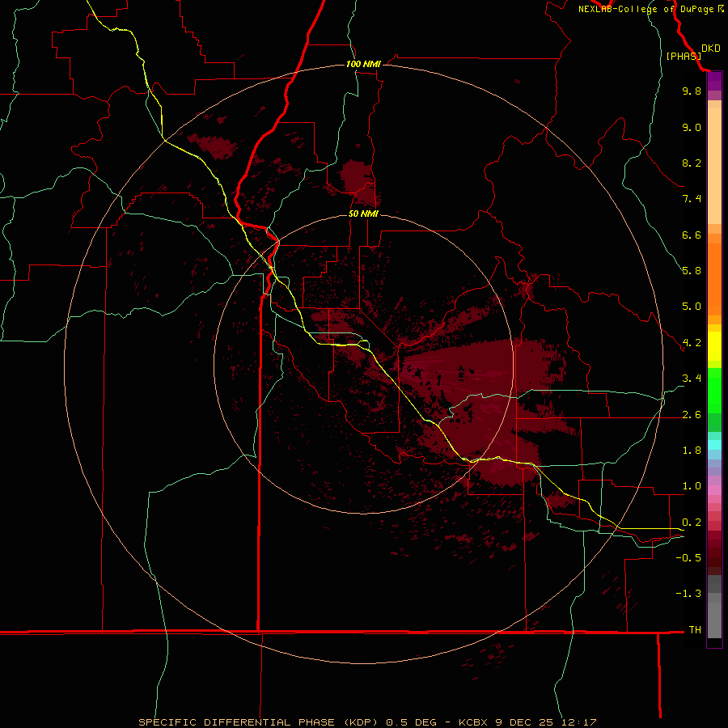The width and height of the screenshot is (728, 728).
Task: Click the TH threshold label on the legend
Action: (695, 630)
